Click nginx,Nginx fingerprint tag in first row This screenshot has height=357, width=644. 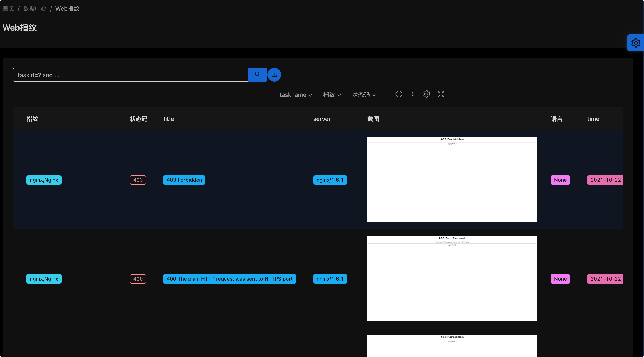44,180
